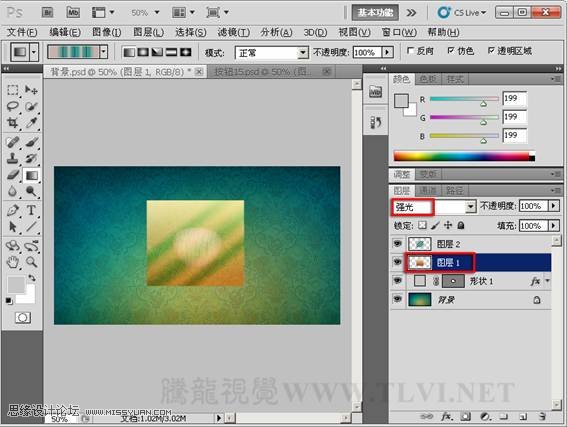Screen dimensions: 567x427
Task: Open the 窗口(W) menu
Action: point(399,33)
